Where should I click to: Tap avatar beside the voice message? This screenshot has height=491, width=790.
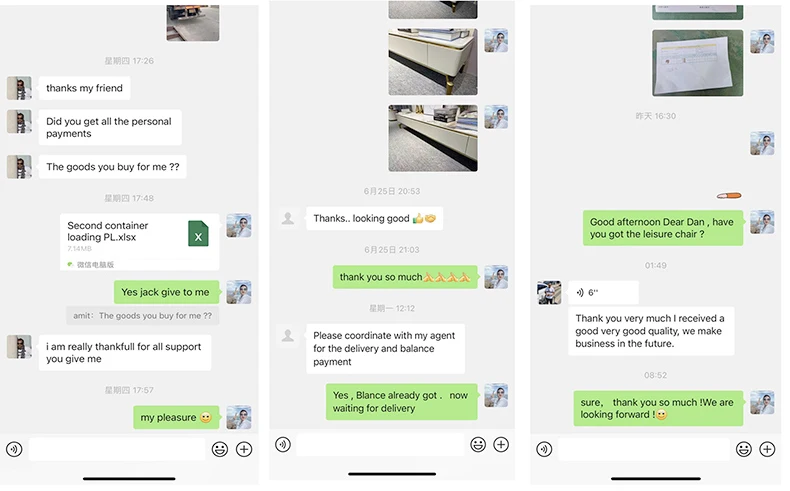click(x=549, y=293)
